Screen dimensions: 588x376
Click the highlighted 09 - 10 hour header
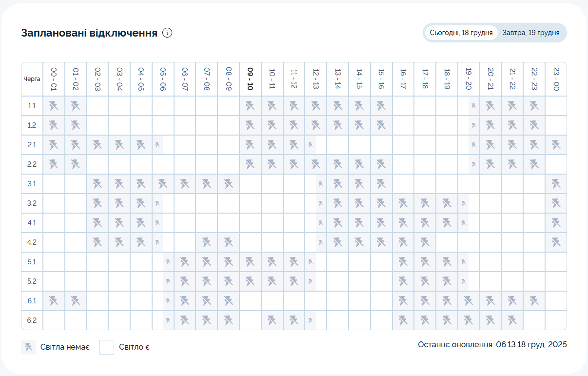tap(250, 79)
